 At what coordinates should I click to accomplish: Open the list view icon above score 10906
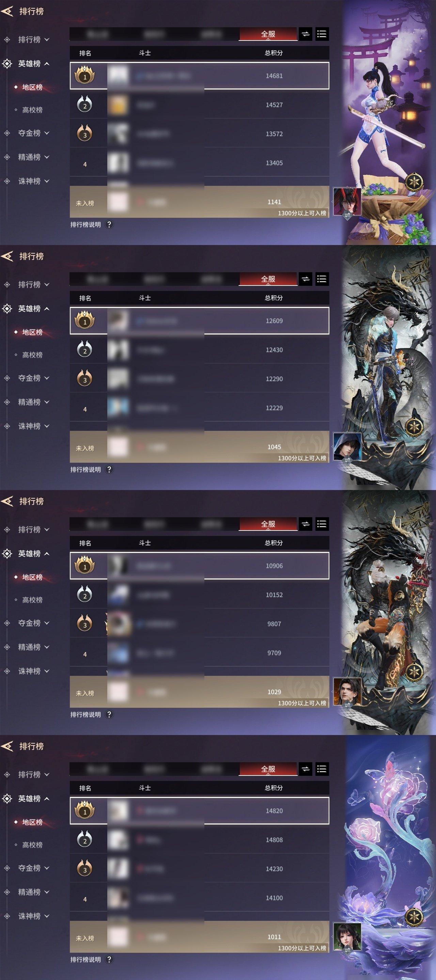coord(322,524)
